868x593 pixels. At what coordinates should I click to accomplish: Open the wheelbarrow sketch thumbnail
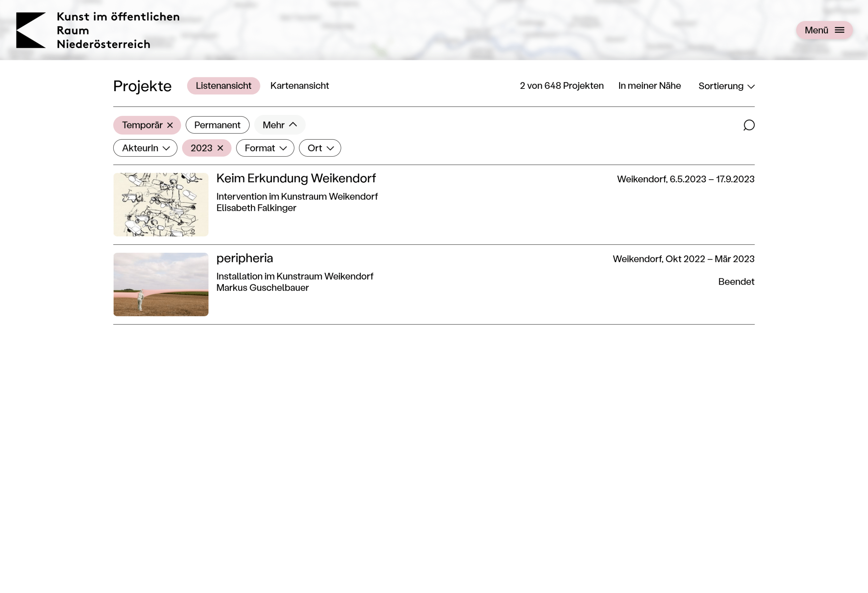(161, 205)
